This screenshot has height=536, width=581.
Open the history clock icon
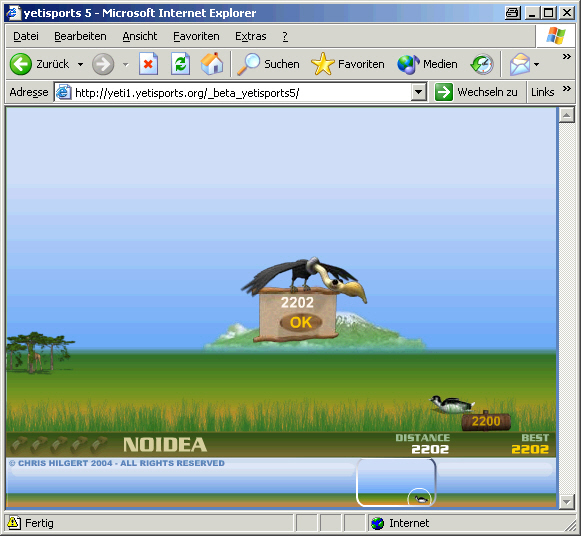[x=482, y=64]
